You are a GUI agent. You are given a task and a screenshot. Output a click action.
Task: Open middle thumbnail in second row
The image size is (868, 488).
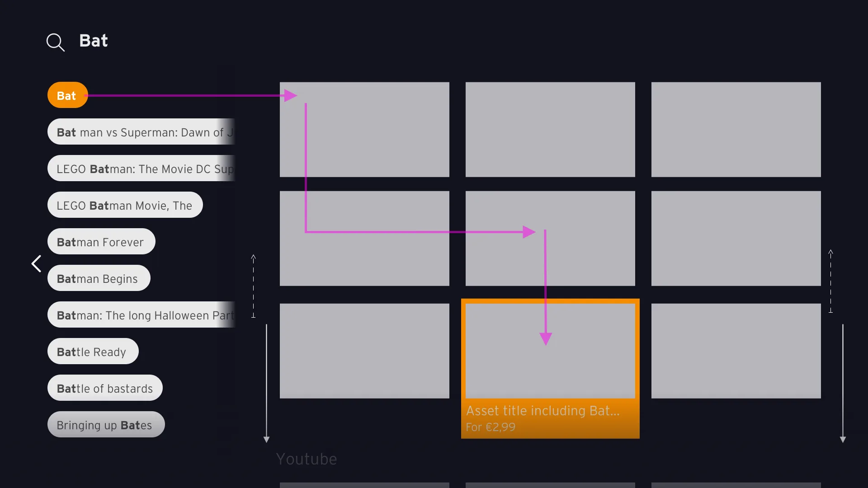click(x=550, y=238)
